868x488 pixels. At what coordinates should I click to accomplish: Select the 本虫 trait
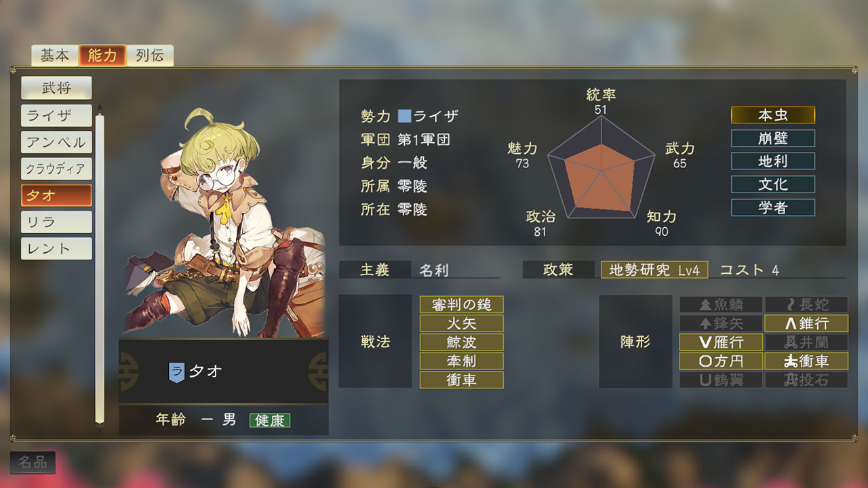pyautogui.click(x=773, y=115)
